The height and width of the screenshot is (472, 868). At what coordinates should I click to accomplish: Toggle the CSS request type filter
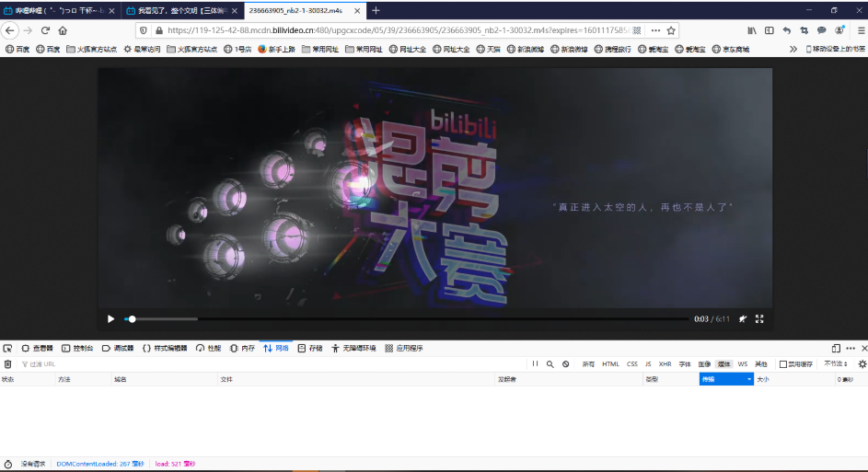[x=632, y=364]
